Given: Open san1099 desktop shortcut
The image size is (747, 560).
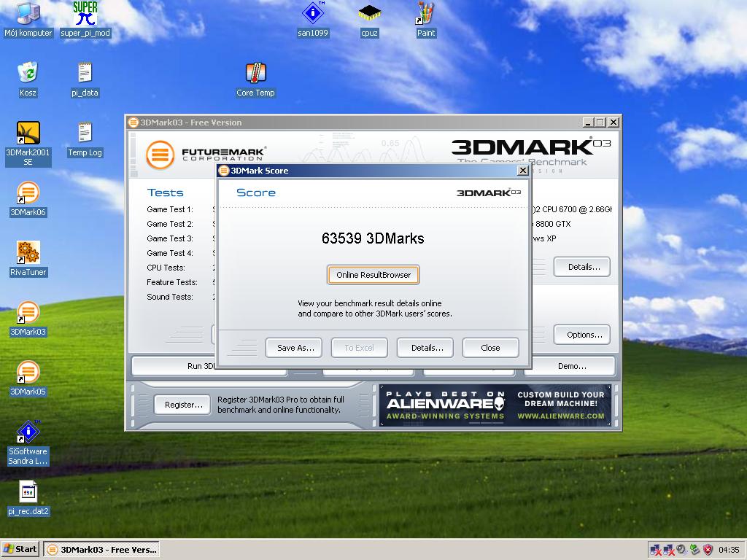Looking at the screenshot, I should [x=312, y=19].
